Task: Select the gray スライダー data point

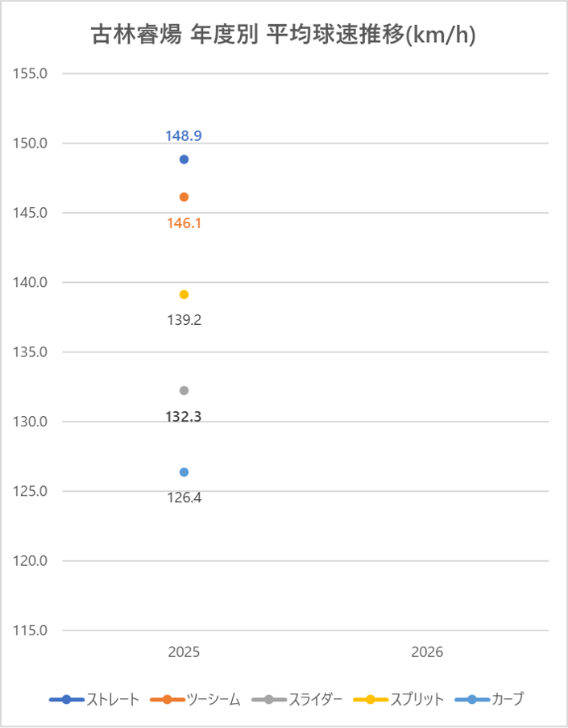Action: (184, 390)
